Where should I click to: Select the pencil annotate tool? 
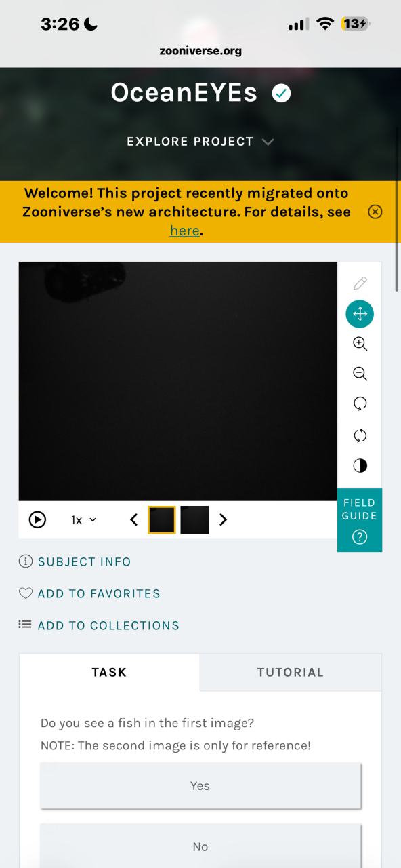[360, 283]
